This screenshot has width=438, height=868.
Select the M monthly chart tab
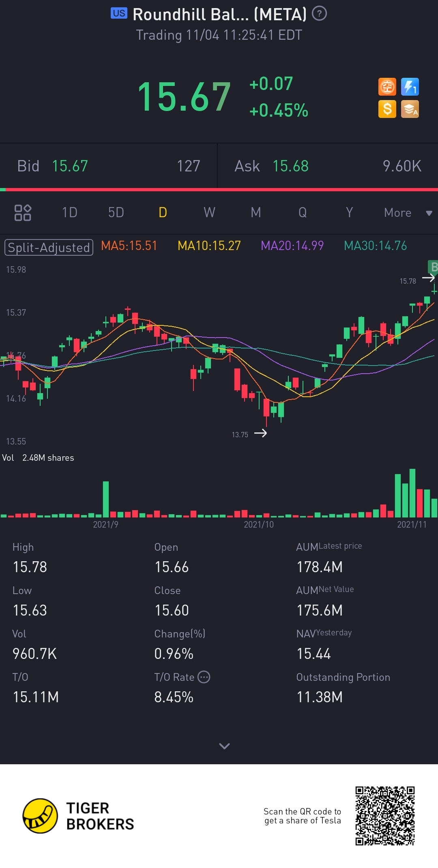click(x=256, y=212)
